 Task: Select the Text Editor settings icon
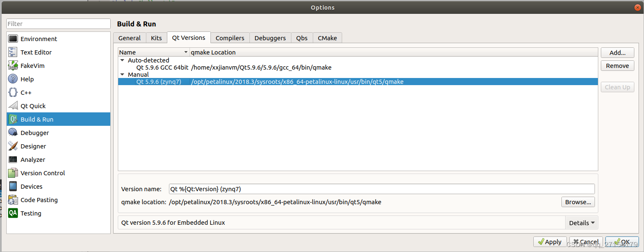[x=13, y=52]
